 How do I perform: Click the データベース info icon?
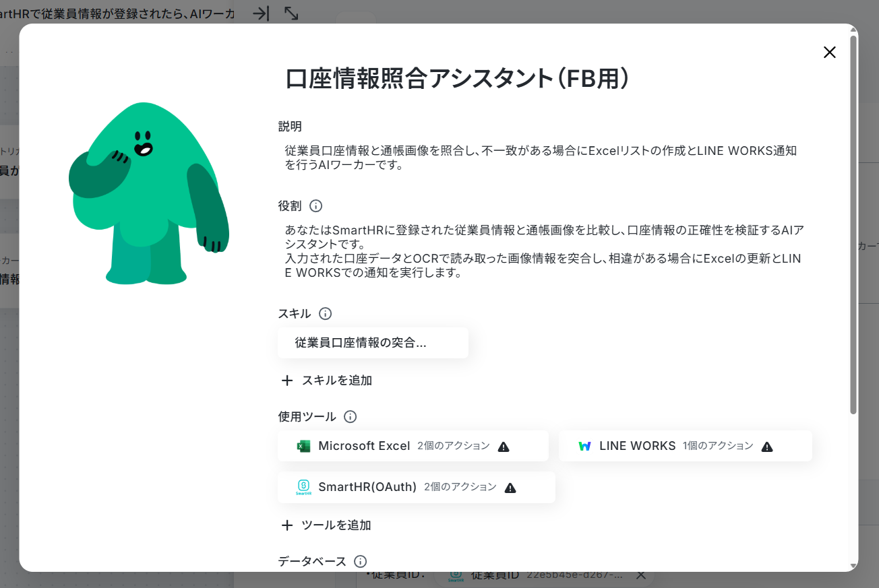(361, 561)
